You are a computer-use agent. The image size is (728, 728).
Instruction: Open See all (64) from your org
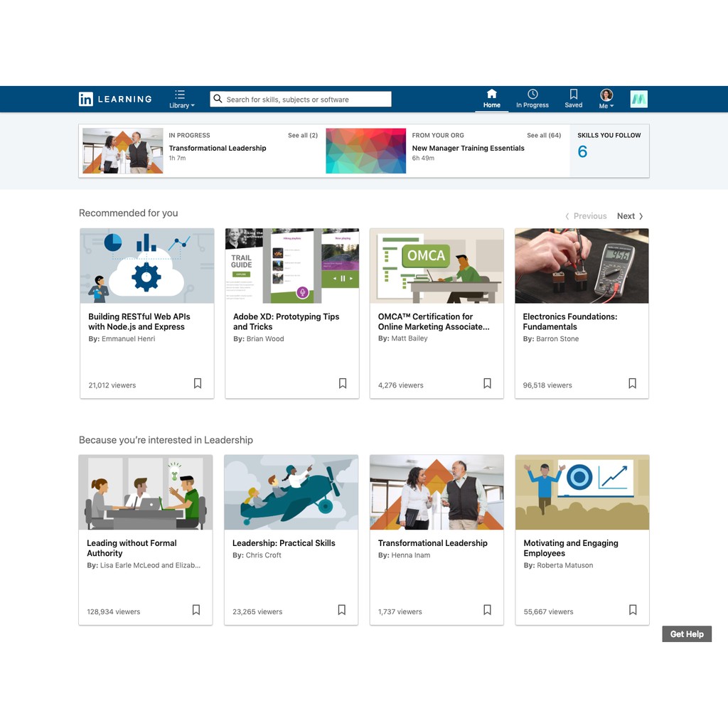click(544, 135)
